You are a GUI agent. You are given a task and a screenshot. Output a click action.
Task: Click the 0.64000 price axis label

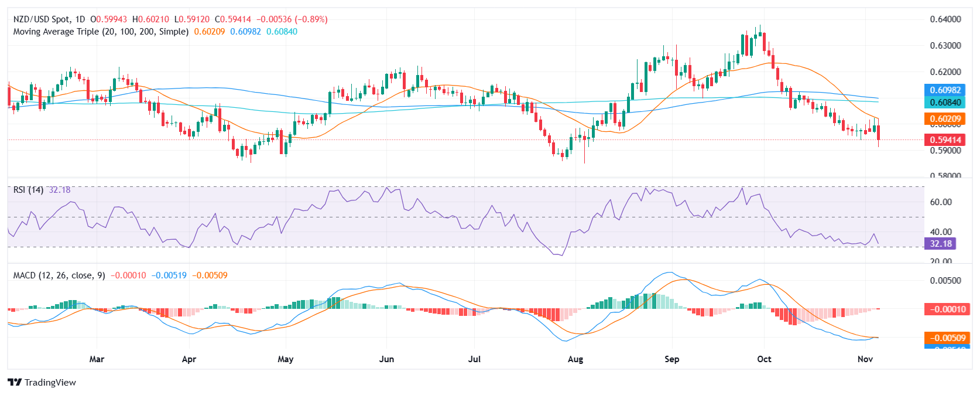click(945, 19)
